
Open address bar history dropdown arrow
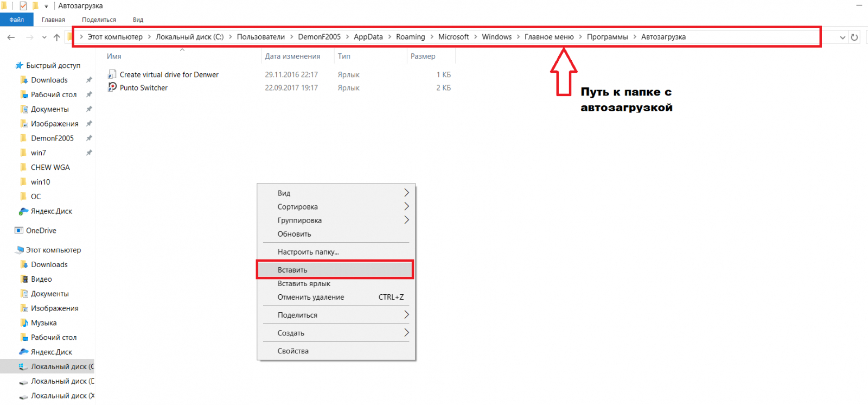(x=843, y=37)
